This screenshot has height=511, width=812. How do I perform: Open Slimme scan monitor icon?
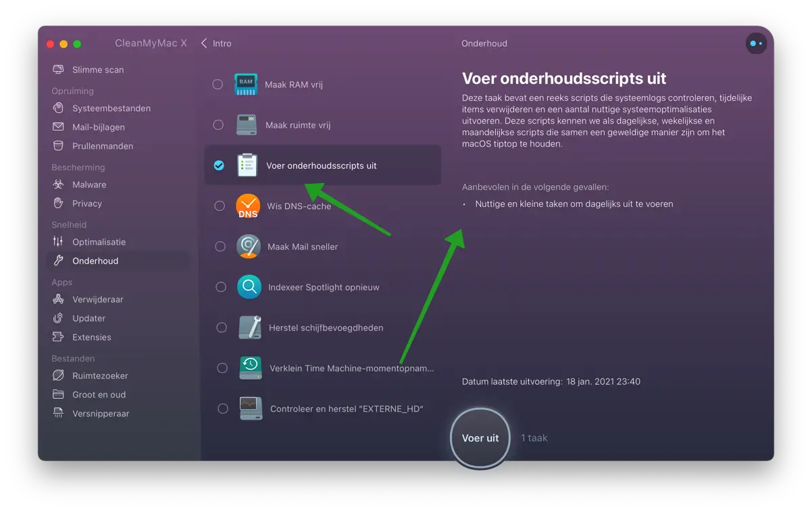59,70
